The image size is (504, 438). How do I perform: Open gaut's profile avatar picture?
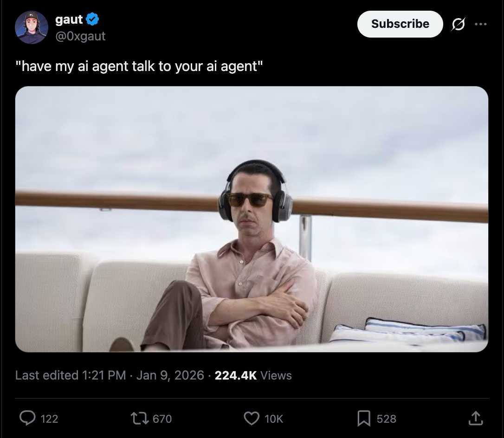click(32, 27)
